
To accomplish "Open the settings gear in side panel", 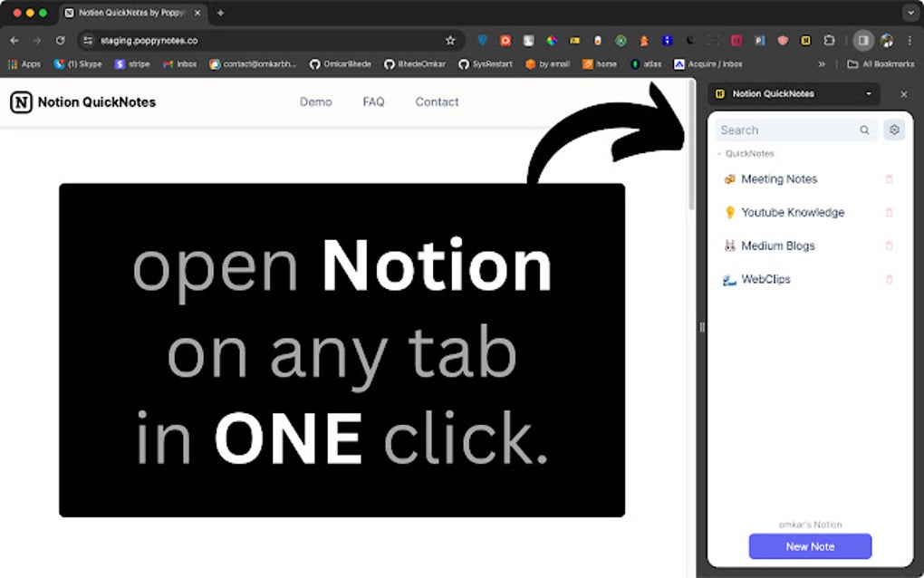I will tap(894, 130).
